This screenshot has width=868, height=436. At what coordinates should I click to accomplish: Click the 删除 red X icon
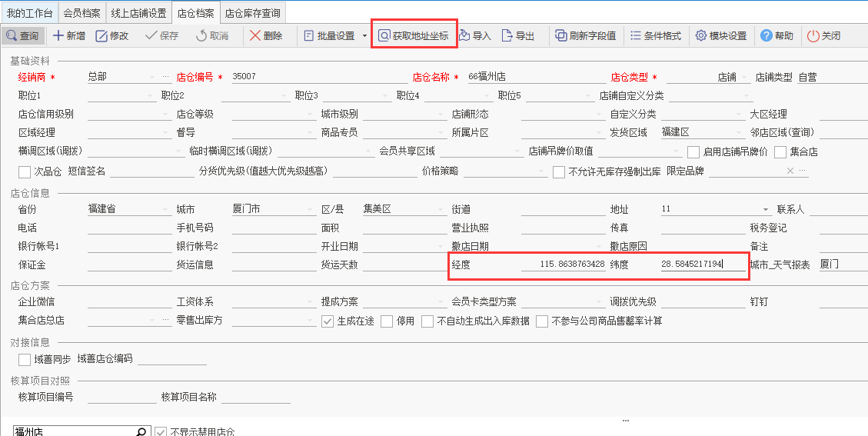(x=254, y=36)
